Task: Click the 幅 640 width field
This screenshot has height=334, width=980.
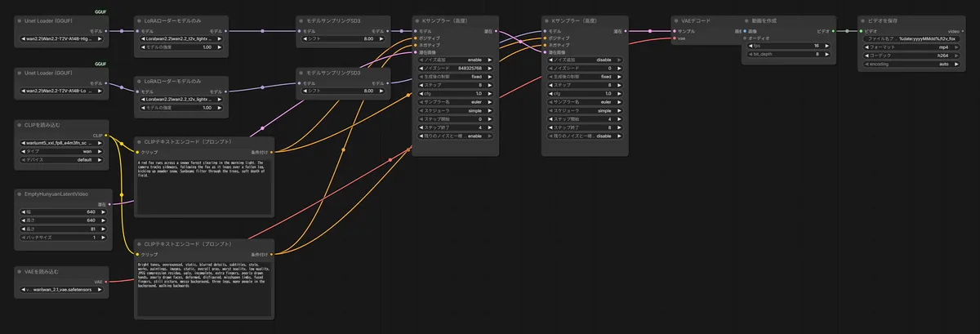Action: [x=62, y=212]
